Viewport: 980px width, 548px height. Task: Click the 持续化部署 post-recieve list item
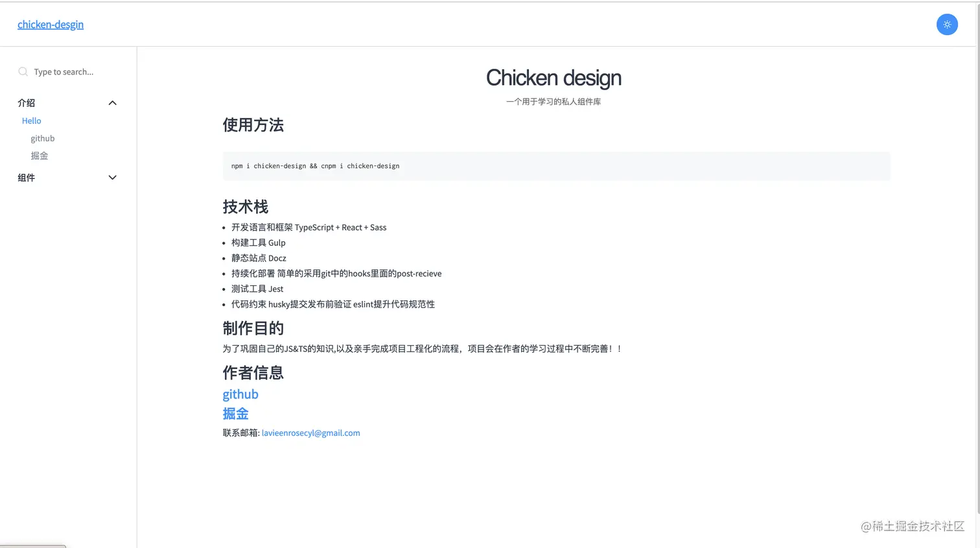336,274
